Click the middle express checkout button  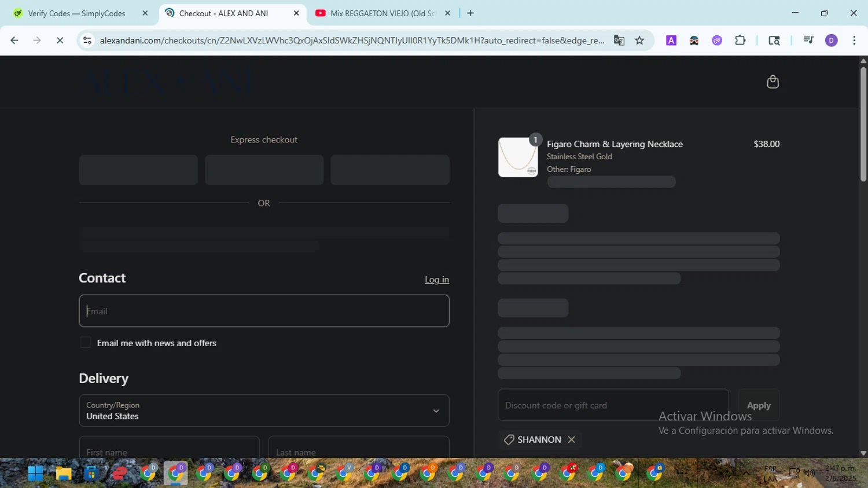(264, 170)
